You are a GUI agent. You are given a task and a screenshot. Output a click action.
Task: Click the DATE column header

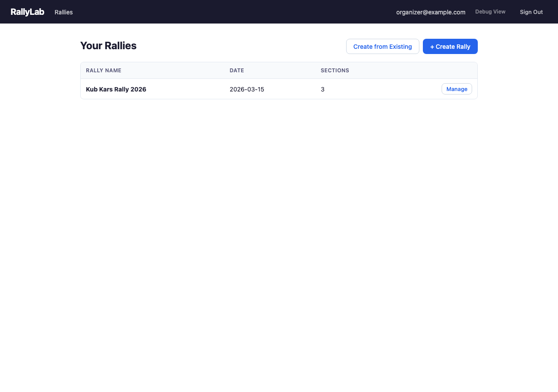[x=237, y=70]
